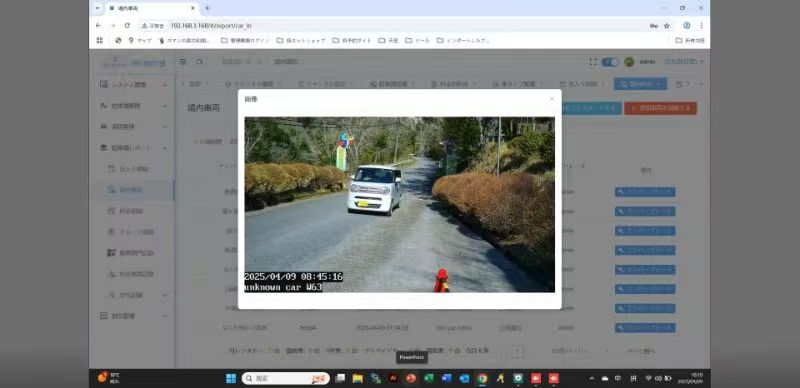Click the blue action button in the tempA row

coord(645,328)
